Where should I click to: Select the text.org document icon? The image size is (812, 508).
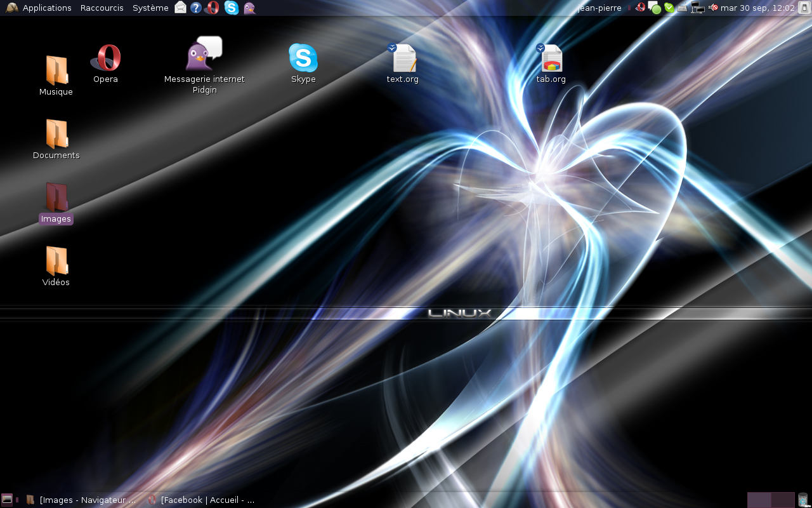click(x=403, y=63)
